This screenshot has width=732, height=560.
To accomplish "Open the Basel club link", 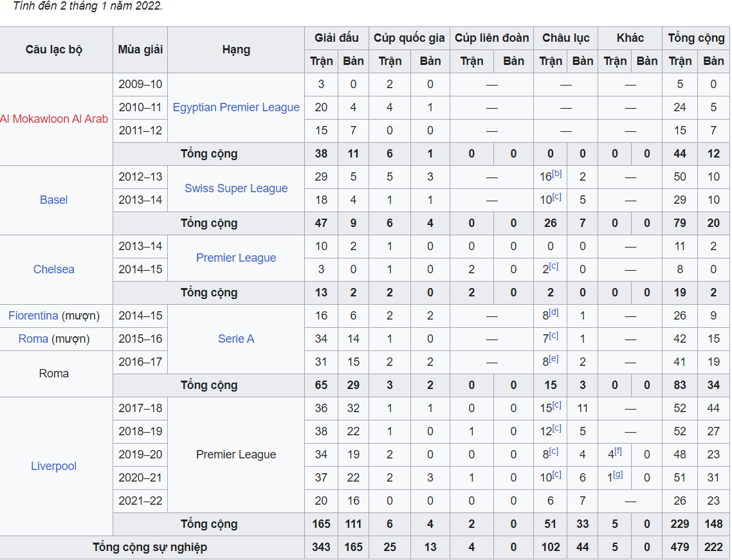I will click(53, 200).
